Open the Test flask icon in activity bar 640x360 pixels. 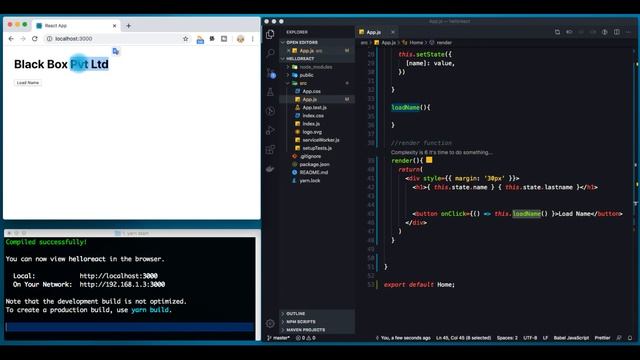coord(270,92)
